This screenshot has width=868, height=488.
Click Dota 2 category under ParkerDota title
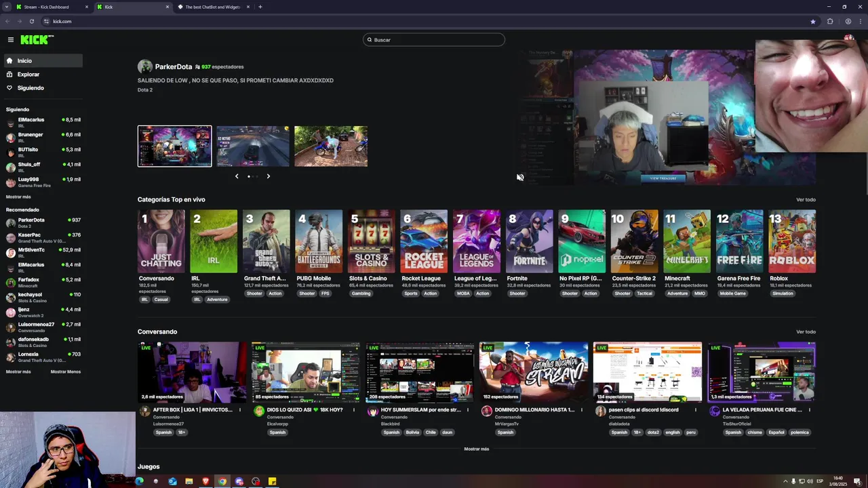145,90
